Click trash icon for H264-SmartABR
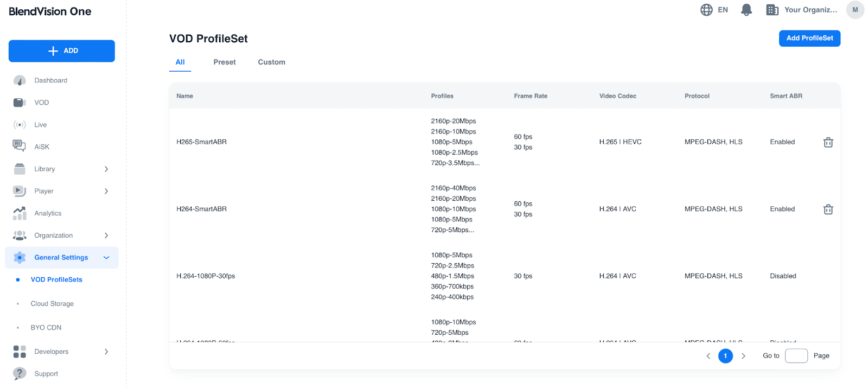 click(x=828, y=209)
